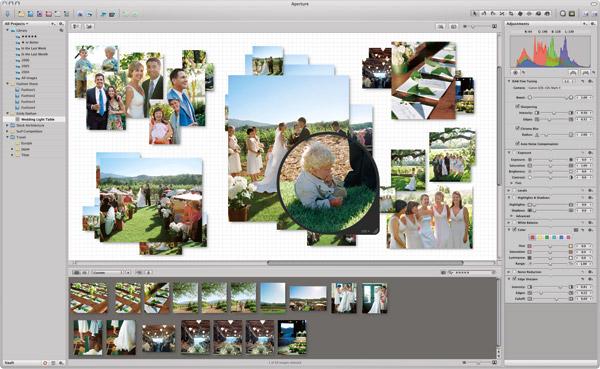Open Adjustments panel action gear menu
The height and width of the screenshot is (369, 600).
[594, 24]
